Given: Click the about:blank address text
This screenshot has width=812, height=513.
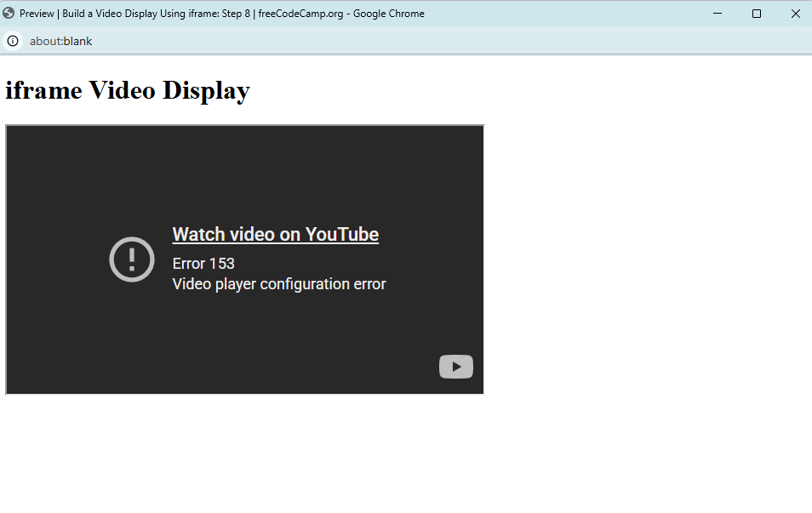Looking at the screenshot, I should (60, 41).
